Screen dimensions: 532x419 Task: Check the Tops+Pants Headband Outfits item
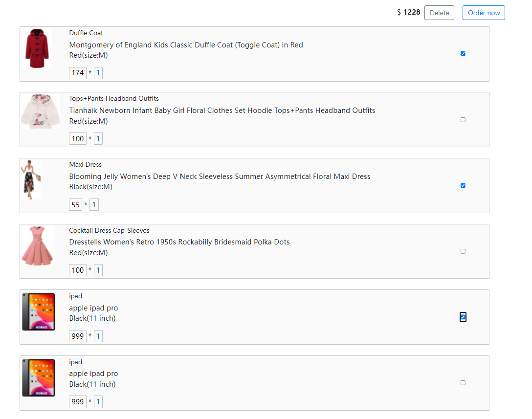coord(463,119)
